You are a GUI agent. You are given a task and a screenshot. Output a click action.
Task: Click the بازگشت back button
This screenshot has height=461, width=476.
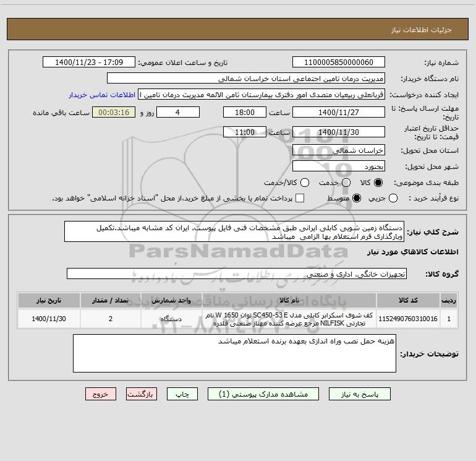[x=142, y=394]
